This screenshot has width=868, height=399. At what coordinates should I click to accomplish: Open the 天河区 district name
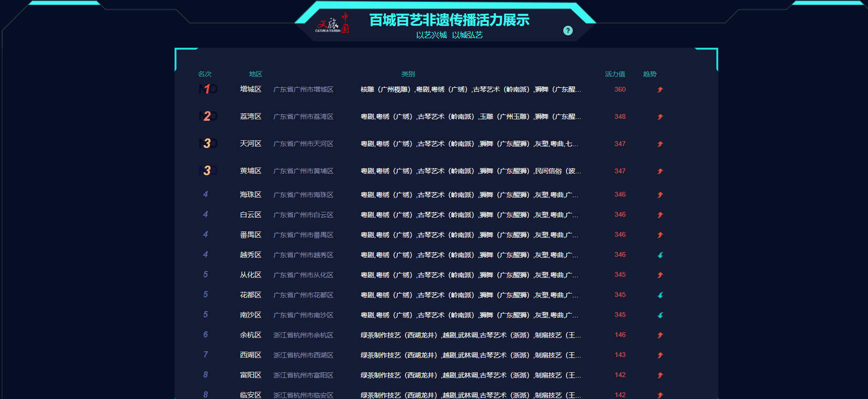pos(250,144)
